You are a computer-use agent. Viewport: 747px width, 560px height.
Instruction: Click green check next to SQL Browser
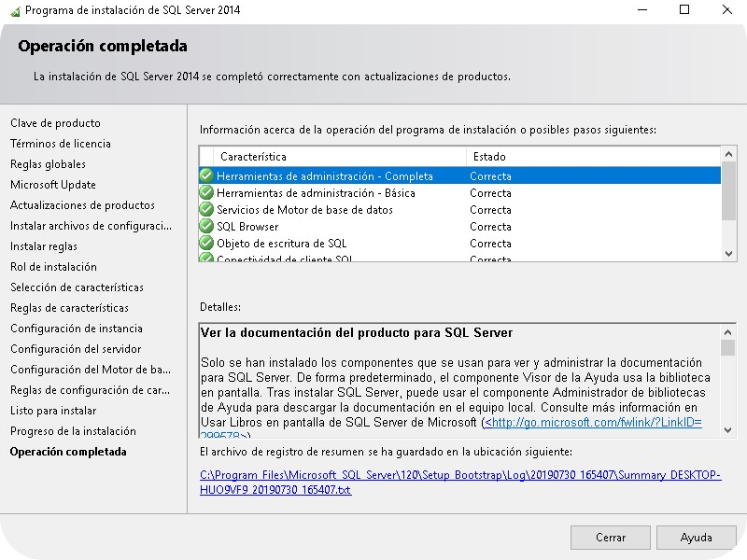[x=206, y=227]
